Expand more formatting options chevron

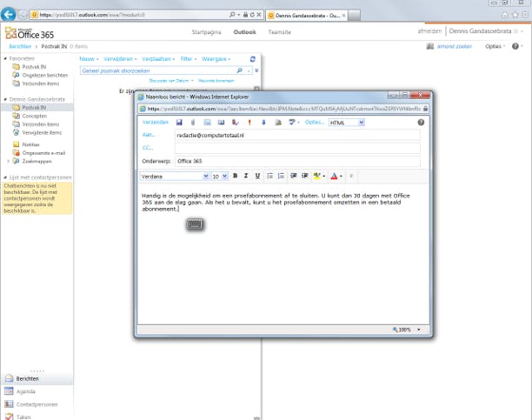[x=351, y=176]
